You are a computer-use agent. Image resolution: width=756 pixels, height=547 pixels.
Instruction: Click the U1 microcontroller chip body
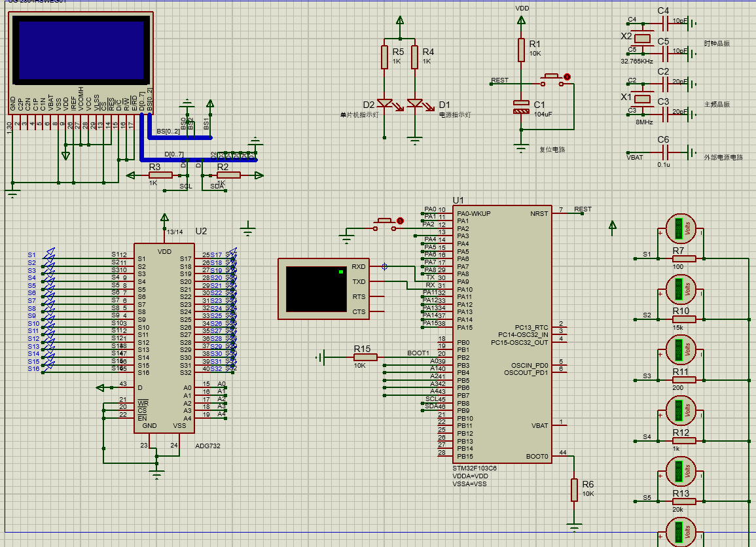pyautogui.click(x=502, y=335)
